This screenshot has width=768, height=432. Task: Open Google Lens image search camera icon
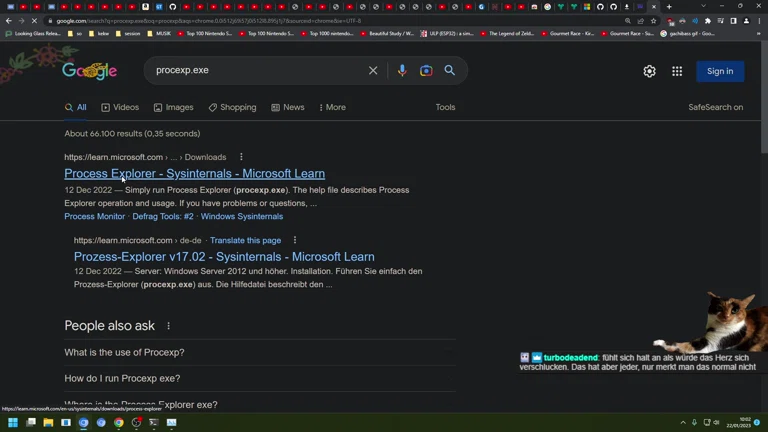(426, 71)
